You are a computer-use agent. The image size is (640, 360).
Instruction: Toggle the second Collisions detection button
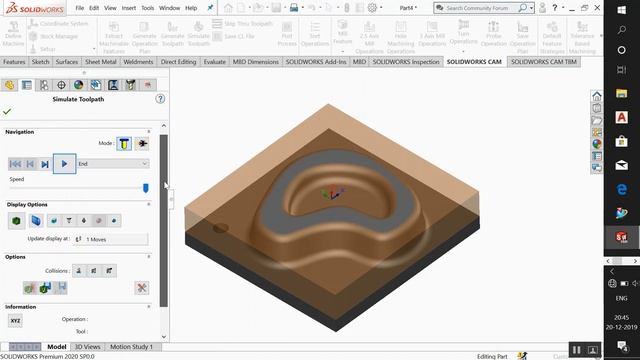[94, 271]
